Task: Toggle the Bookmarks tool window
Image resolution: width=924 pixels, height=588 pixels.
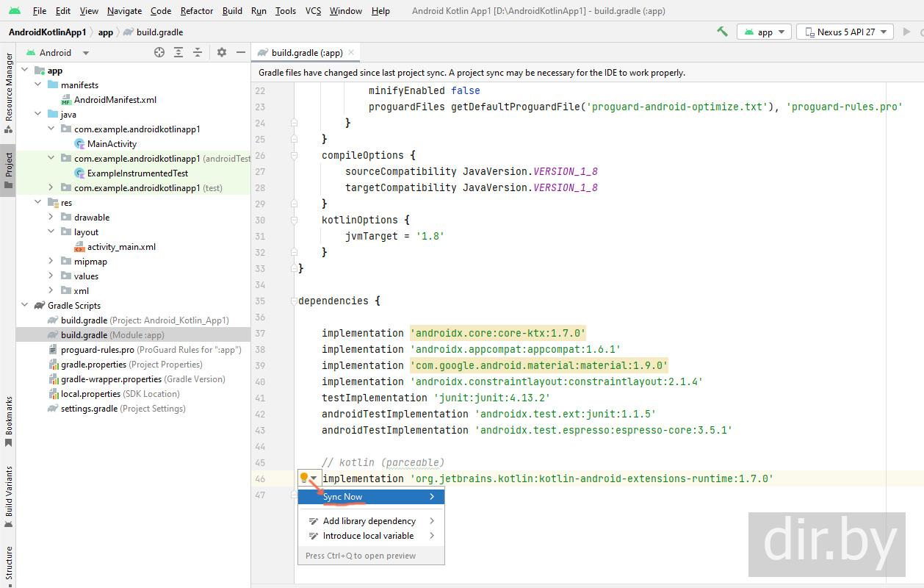Action: click(9, 420)
